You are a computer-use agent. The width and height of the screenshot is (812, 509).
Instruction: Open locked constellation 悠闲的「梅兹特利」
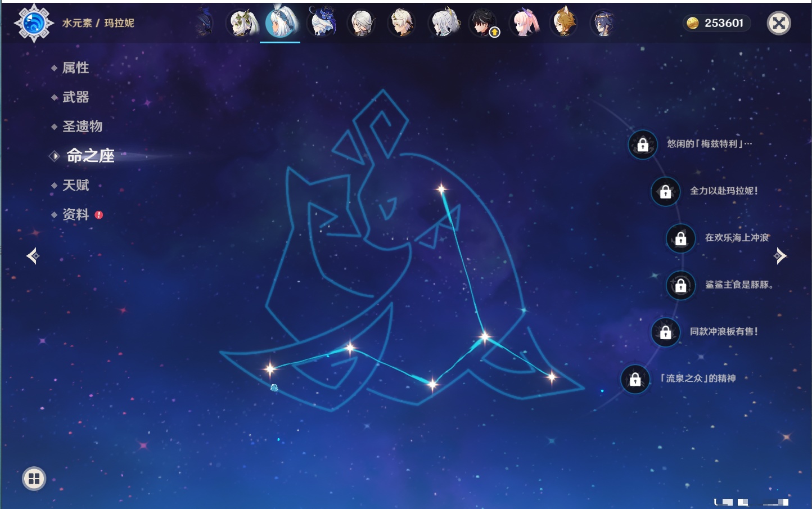[643, 145]
